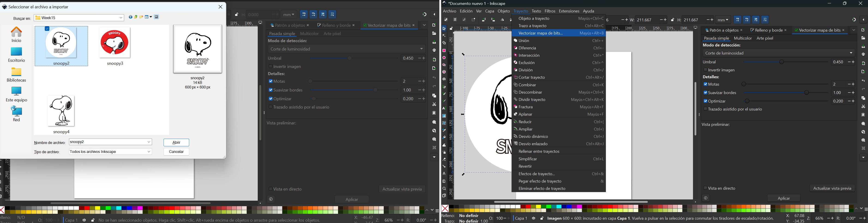Select the Zoom magnifier tool in right toolbox
The height and width of the screenshot is (223, 868).
(x=444, y=189)
